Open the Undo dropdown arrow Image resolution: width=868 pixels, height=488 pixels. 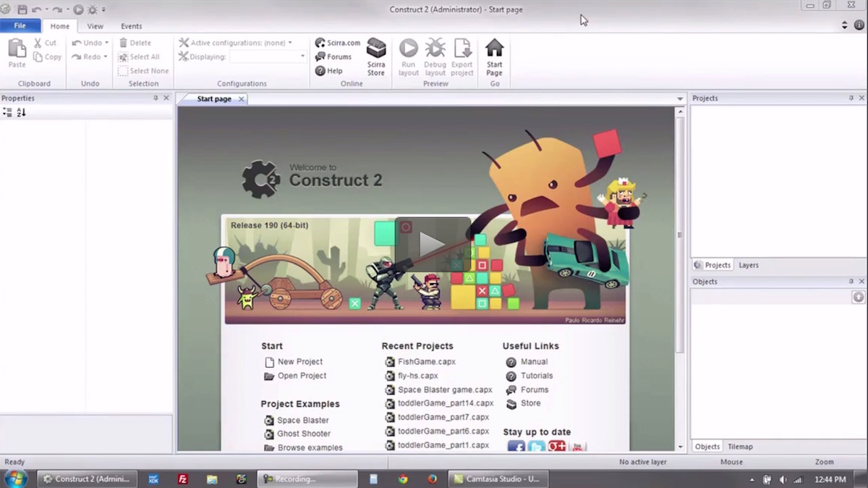107,43
